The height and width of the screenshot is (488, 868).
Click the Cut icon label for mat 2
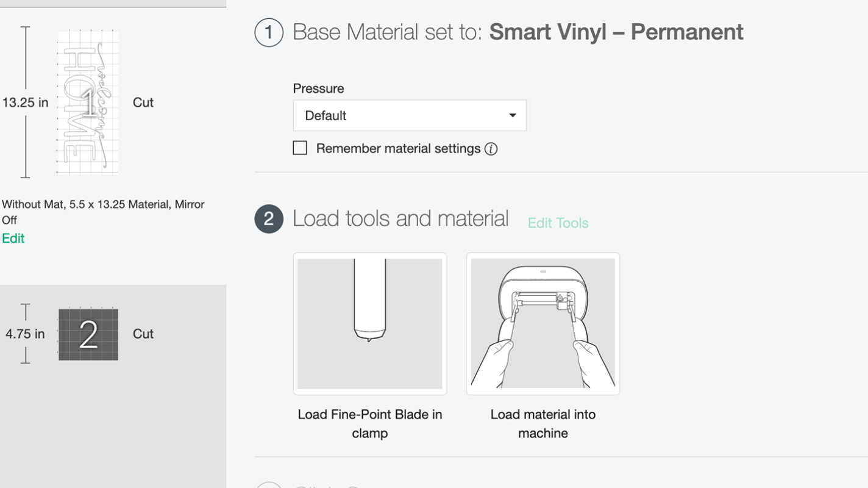[143, 334]
